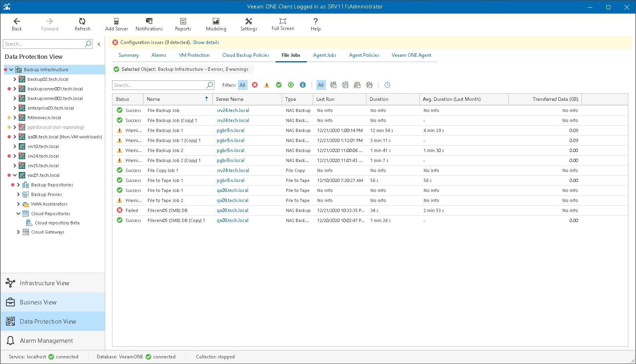
Task: Toggle the Success (green check) status filter
Action: pyautogui.click(x=279, y=85)
